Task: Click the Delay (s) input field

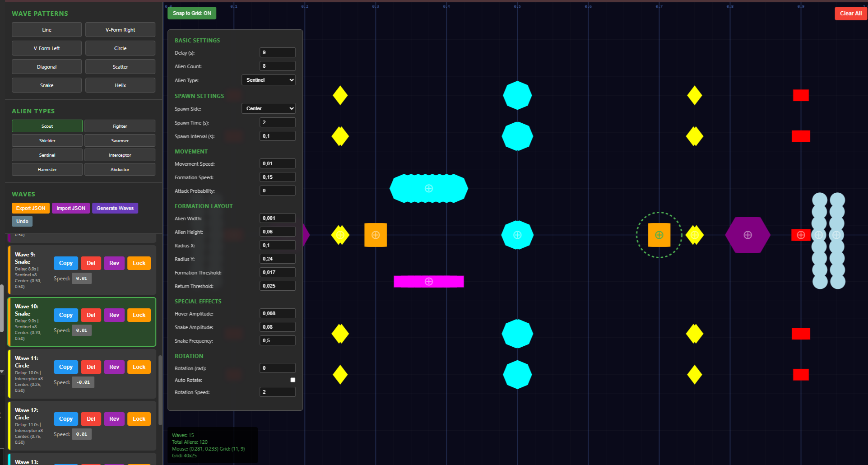Action: coord(277,52)
